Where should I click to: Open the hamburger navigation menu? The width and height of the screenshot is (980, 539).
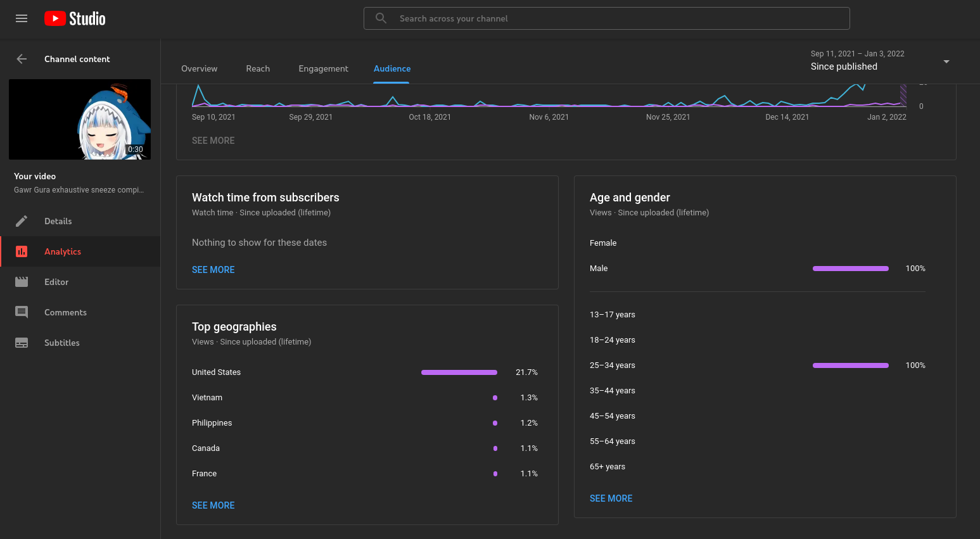[22, 18]
